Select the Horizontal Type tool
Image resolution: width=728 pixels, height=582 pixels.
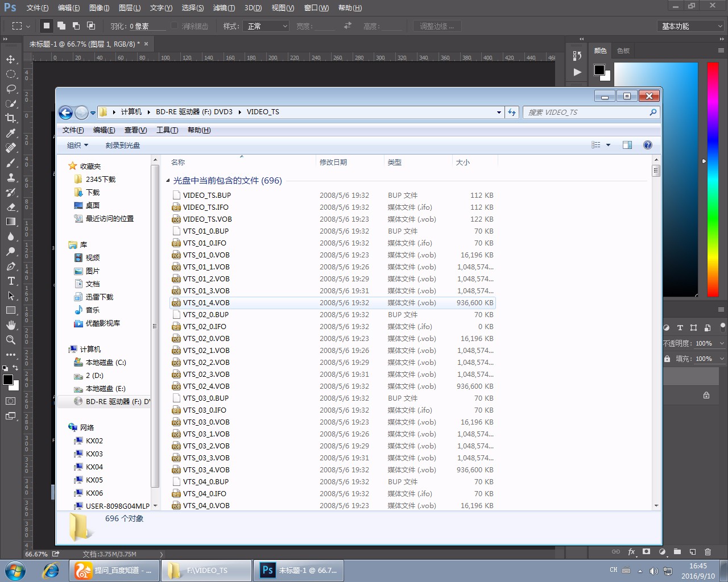(x=11, y=281)
